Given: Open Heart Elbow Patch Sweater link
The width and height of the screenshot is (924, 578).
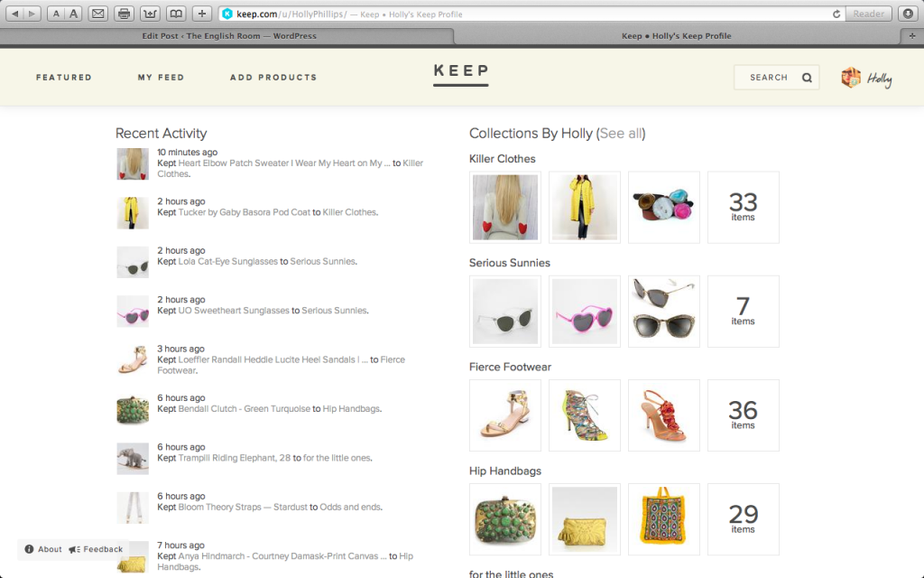Looking at the screenshot, I should click(x=284, y=163).
